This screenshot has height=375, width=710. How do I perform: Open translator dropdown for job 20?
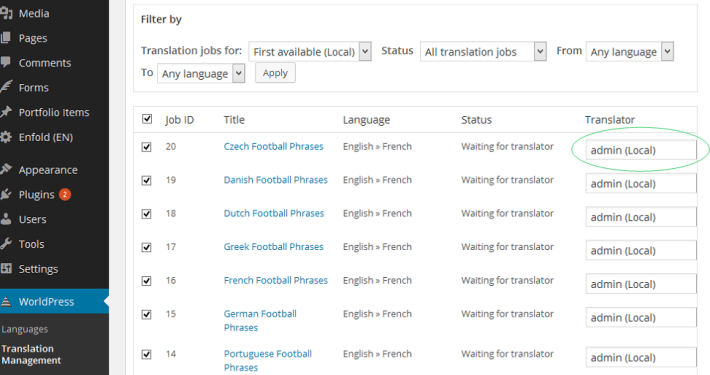(641, 150)
